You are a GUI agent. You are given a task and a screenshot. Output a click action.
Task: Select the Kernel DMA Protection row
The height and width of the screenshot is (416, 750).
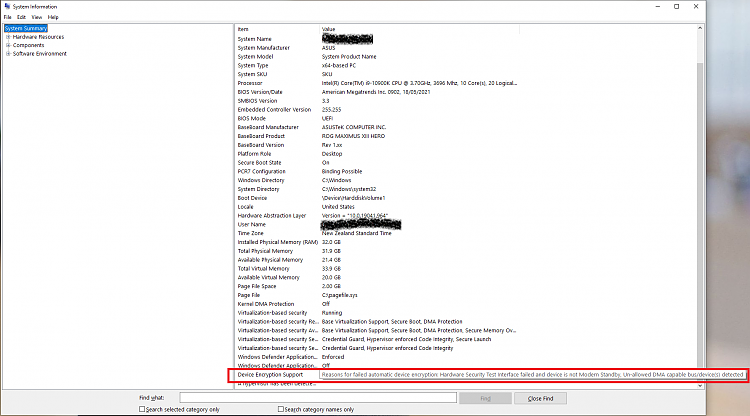tap(377, 304)
